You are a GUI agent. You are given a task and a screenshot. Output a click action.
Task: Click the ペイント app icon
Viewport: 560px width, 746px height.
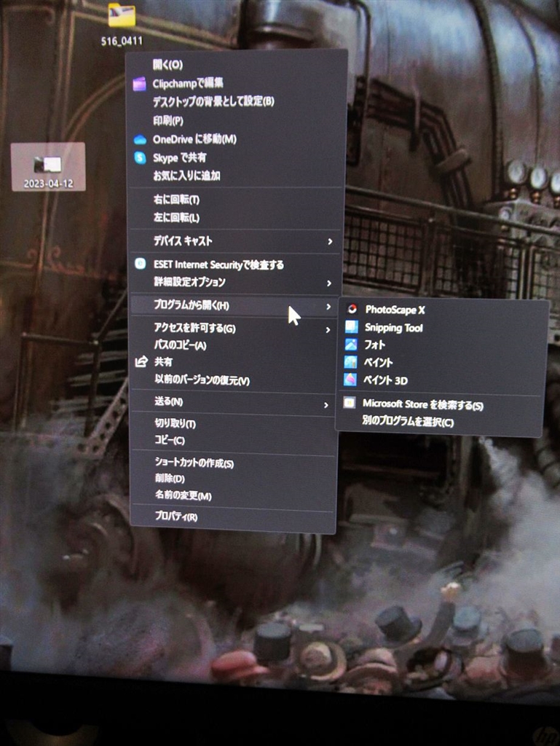pyautogui.click(x=350, y=362)
